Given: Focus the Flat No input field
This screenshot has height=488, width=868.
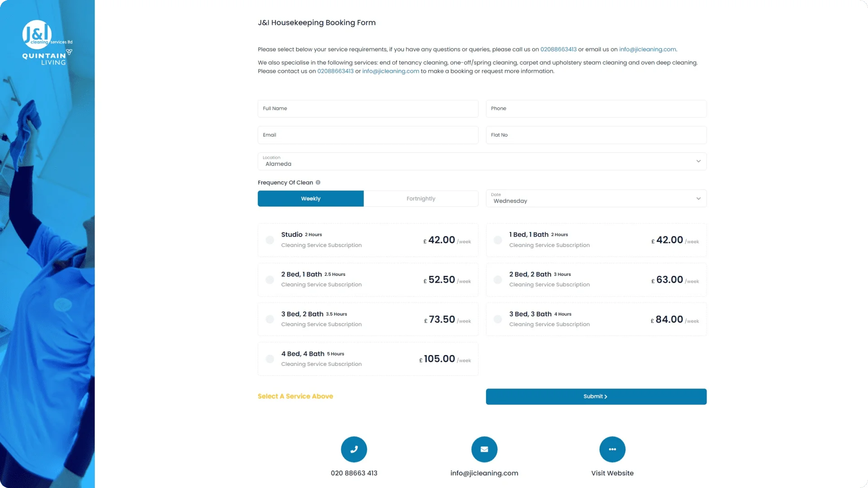Looking at the screenshot, I should point(595,135).
